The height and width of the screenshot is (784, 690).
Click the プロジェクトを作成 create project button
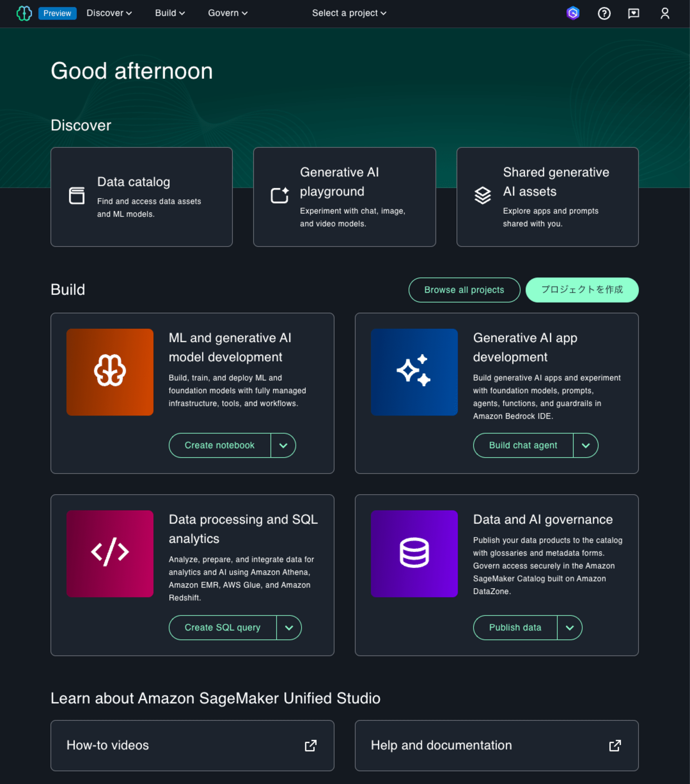pyautogui.click(x=582, y=290)
